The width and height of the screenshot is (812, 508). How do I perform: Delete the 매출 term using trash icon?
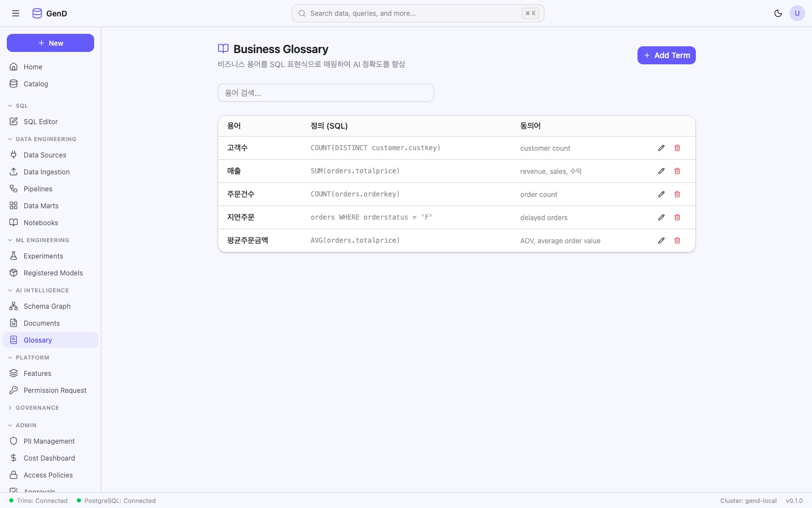tap(677, 171)
